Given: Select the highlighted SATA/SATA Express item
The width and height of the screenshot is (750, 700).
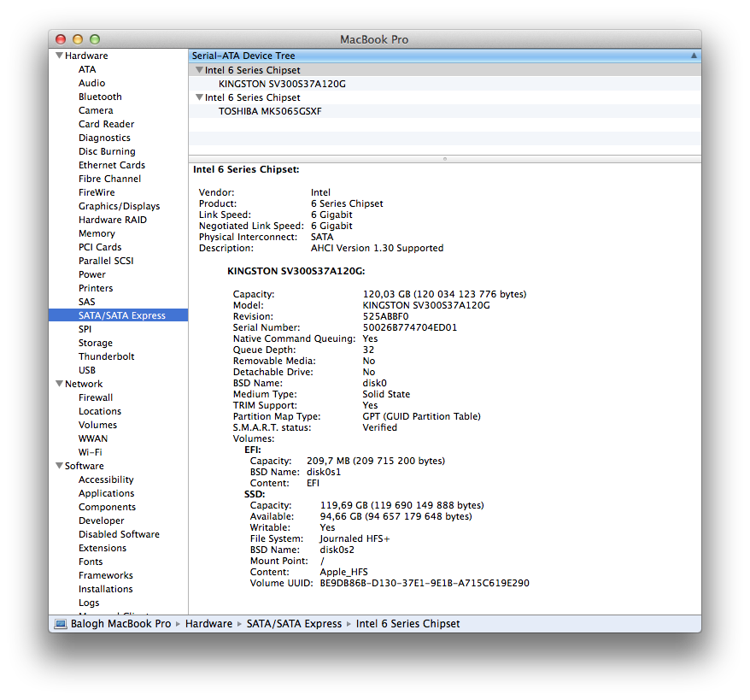Looking at the screenshot, I should 118,315.
